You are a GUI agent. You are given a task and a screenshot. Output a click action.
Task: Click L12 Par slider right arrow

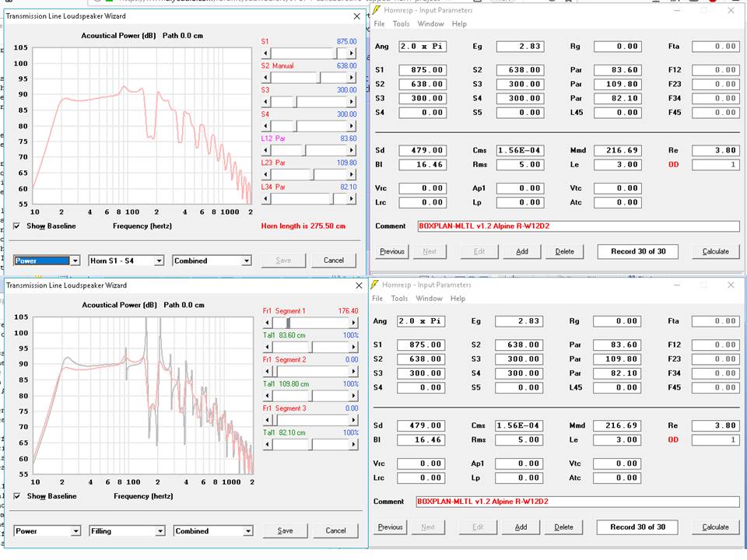(x=352, y=150)
